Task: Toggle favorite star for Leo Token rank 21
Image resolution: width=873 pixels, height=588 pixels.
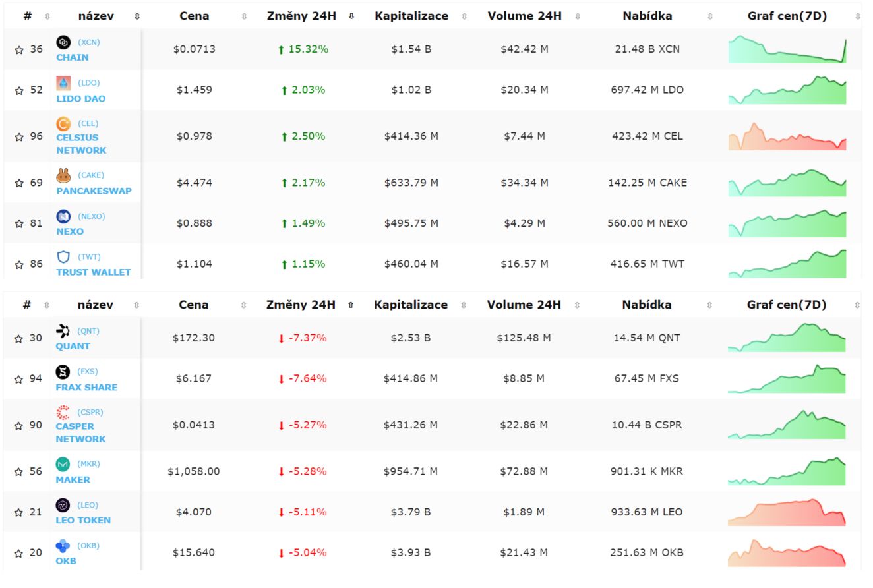Action: pos(18,512)
